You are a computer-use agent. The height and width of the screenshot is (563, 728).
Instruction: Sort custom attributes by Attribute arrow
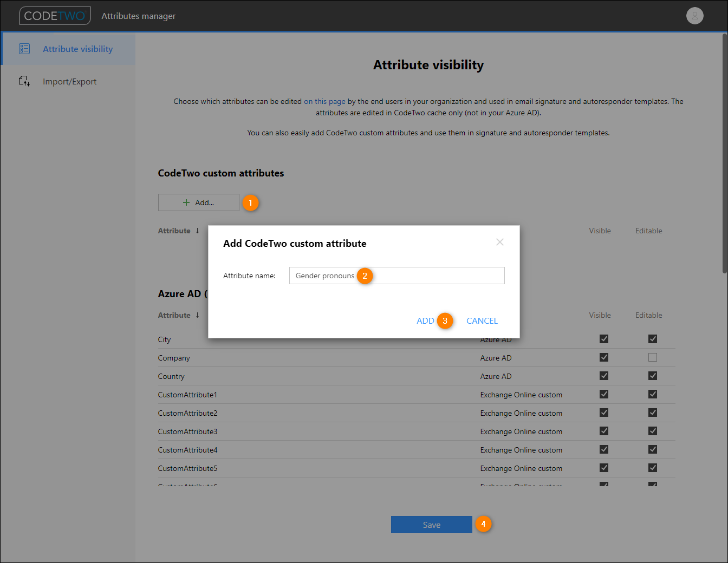click(197, 231)
